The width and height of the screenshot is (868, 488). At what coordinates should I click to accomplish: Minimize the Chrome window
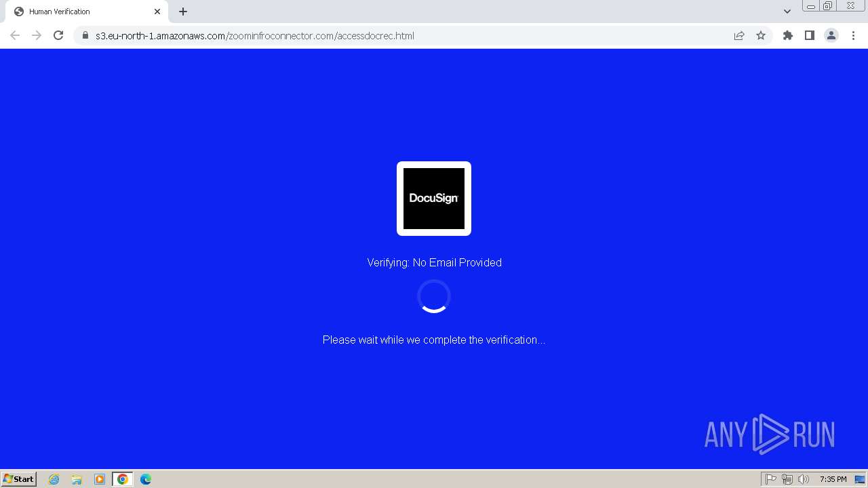click(811, 6)
